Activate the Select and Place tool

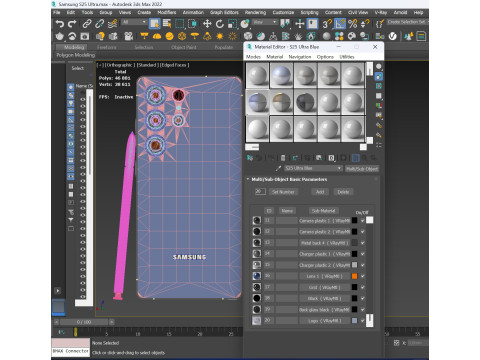point(245,24)
